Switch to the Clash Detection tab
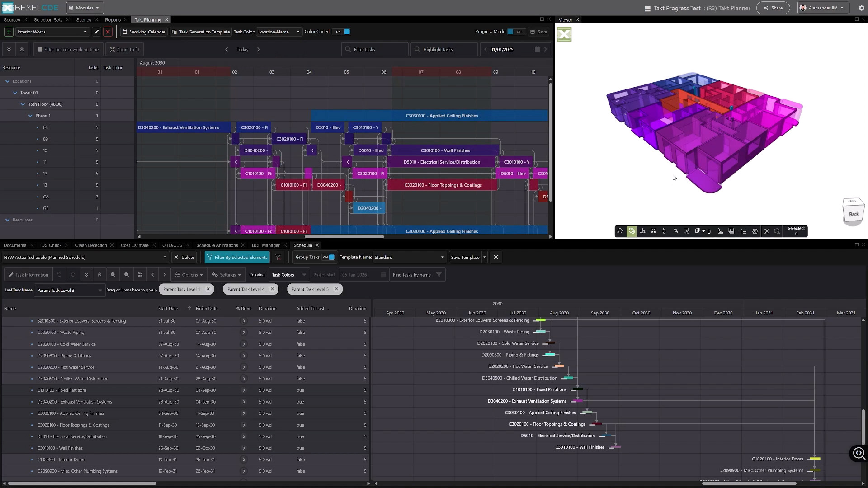 [x=90, y=245]
